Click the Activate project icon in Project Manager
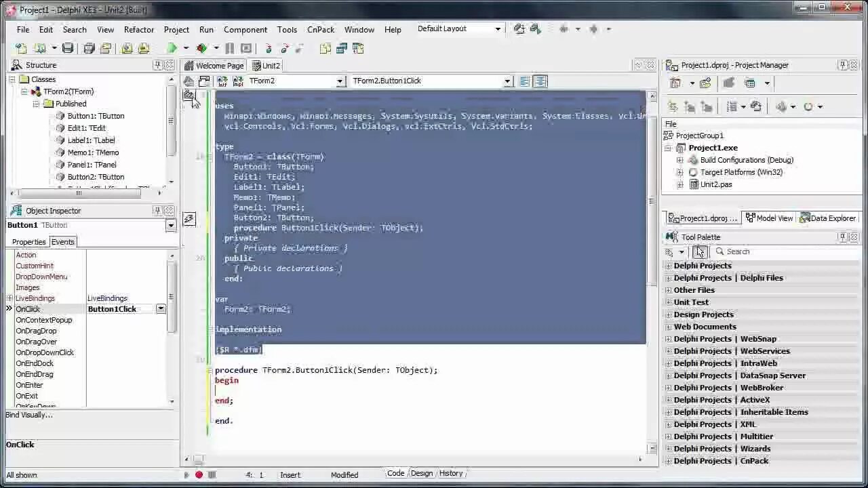868x488 pixels. (x=729, y=83)
